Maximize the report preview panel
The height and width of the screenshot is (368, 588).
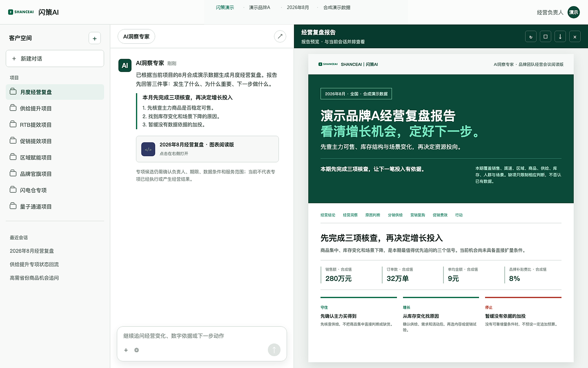click(546, 37)
